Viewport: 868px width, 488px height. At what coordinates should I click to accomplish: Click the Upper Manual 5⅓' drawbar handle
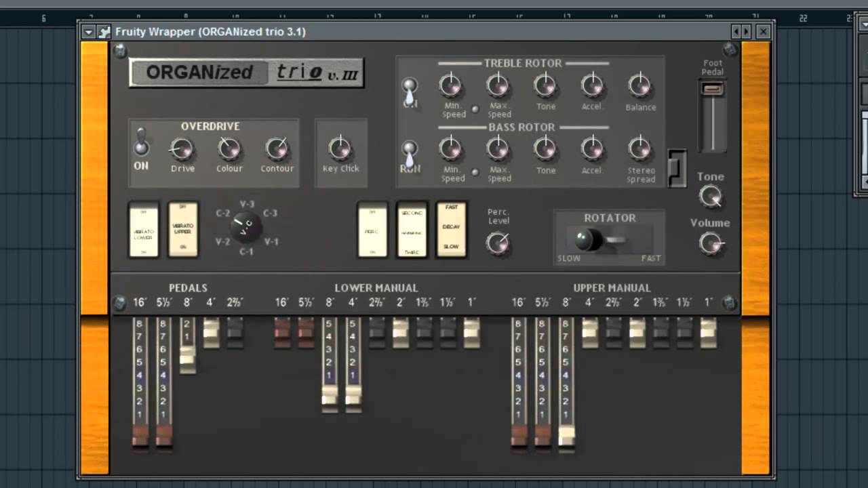click(542, 435)
